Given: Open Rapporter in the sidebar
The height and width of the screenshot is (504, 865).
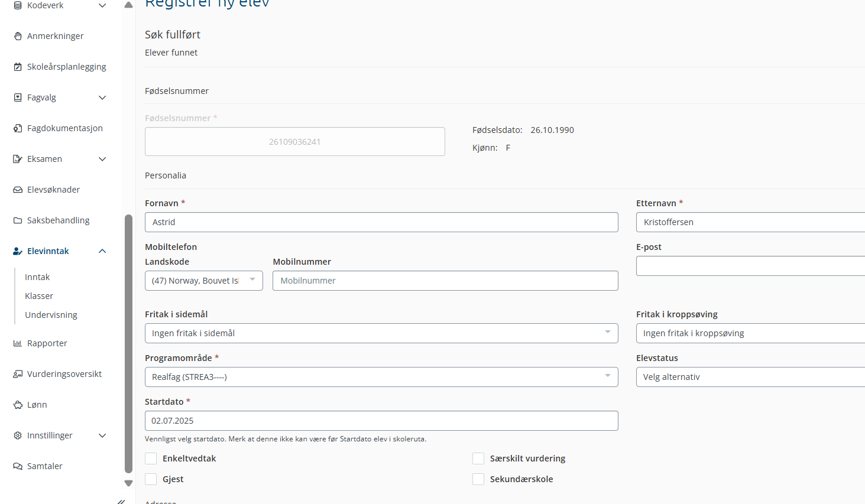Looking at the screenshot, I should (47, 343).
